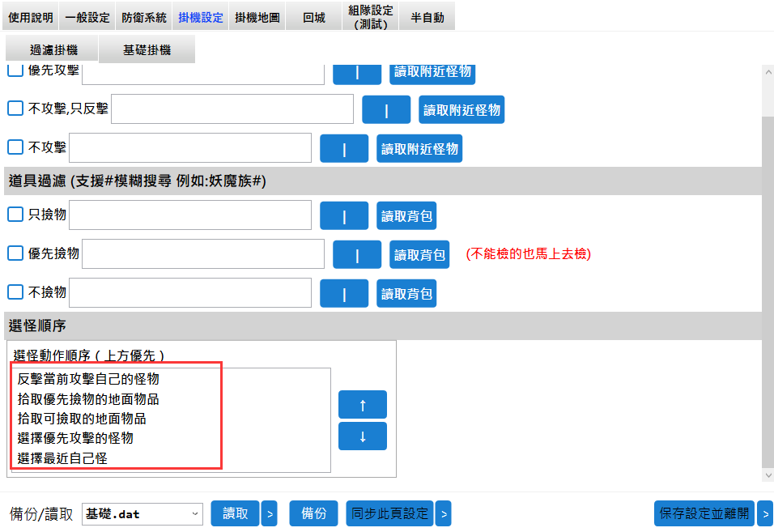The width and height of the screenshot is (774, 532).
Task: Open the 過濾掛機 sub-tab
Action: coord(53,50)
